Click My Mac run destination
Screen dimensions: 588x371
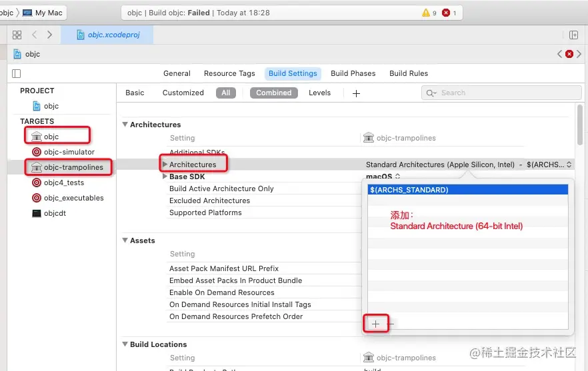(x=43, y=13)
